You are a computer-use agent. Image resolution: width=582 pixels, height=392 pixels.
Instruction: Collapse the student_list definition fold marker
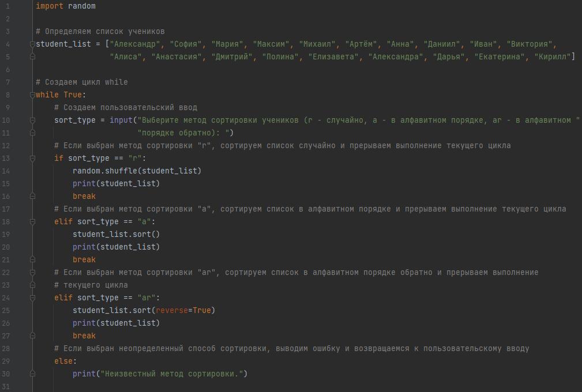coord(32,44)
